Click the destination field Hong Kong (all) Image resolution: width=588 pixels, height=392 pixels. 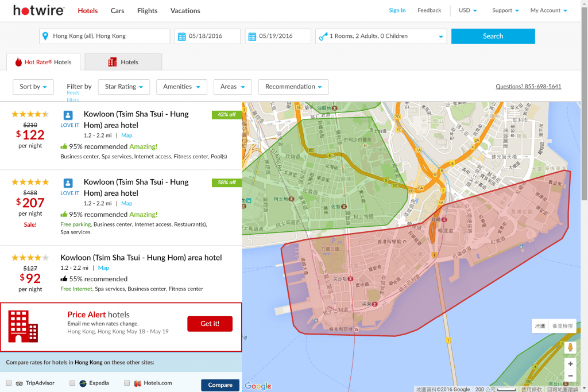click(105, 36)
